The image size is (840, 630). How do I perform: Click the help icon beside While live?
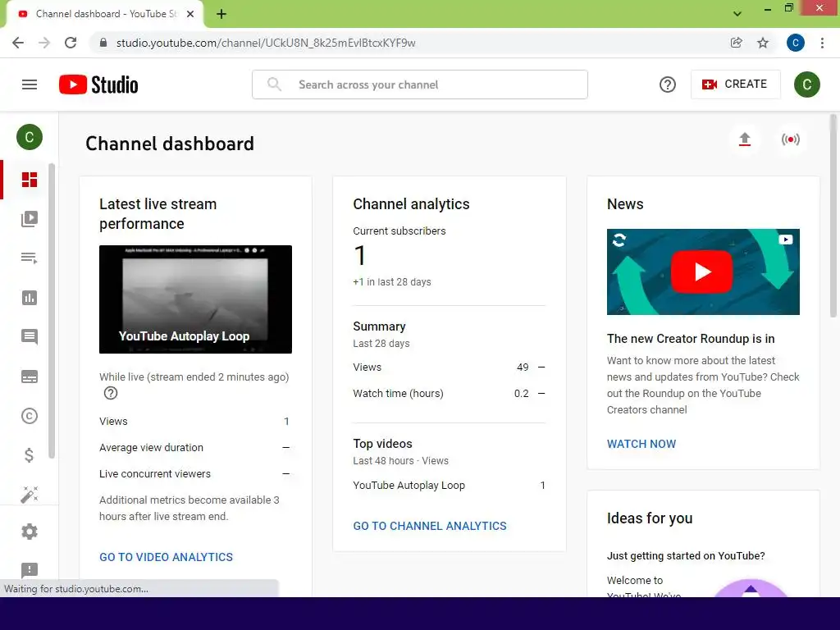111,393
